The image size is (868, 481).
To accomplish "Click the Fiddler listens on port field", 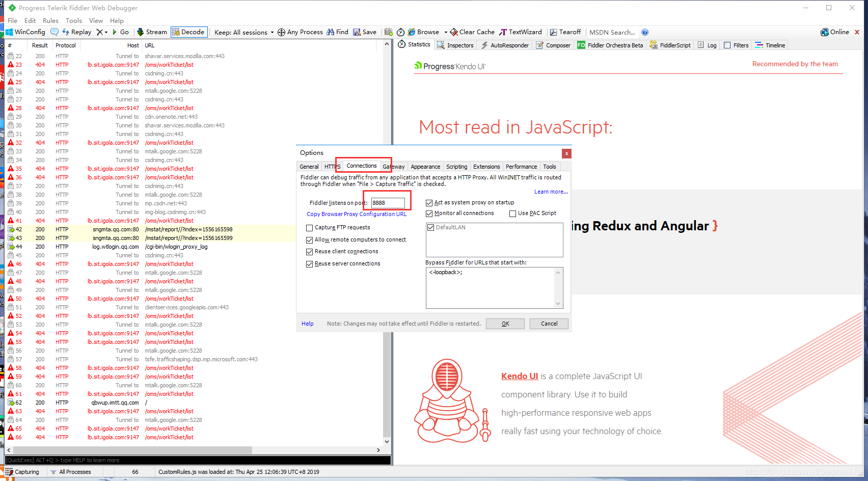I will pyautogui.click(x=388, y=203).
